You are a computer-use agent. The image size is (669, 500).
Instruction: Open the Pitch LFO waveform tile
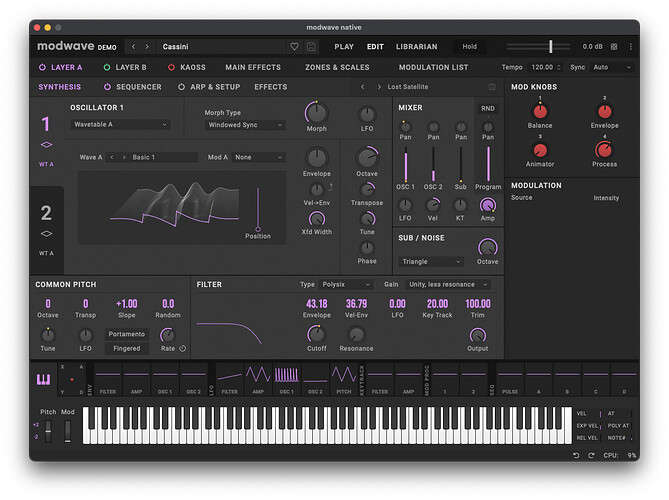point(344,379)
